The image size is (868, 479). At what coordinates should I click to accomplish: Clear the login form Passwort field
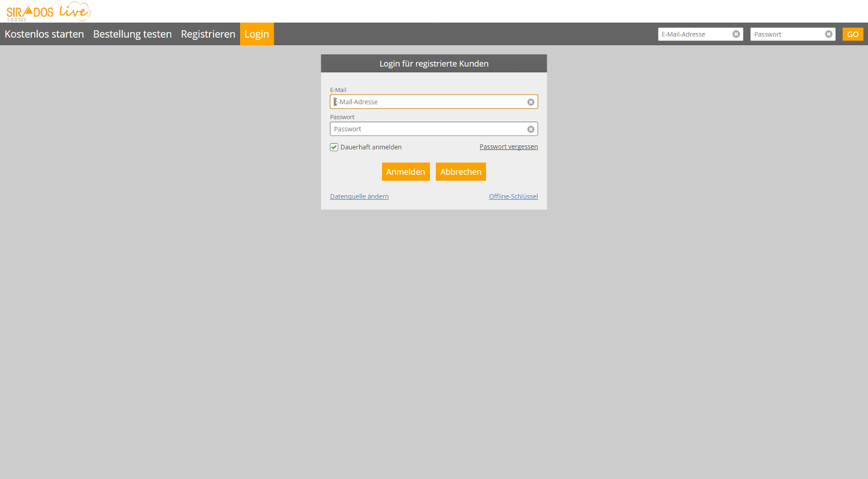531,129
